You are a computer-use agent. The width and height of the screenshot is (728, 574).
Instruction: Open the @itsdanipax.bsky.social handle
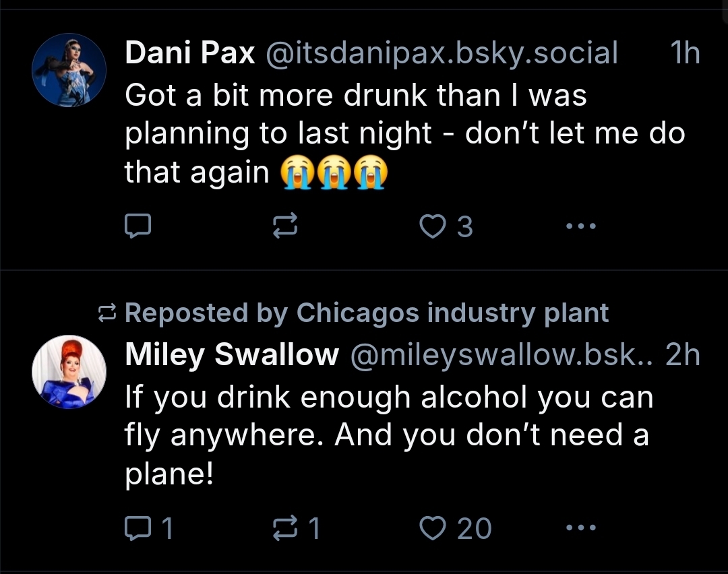pos(442,54)
